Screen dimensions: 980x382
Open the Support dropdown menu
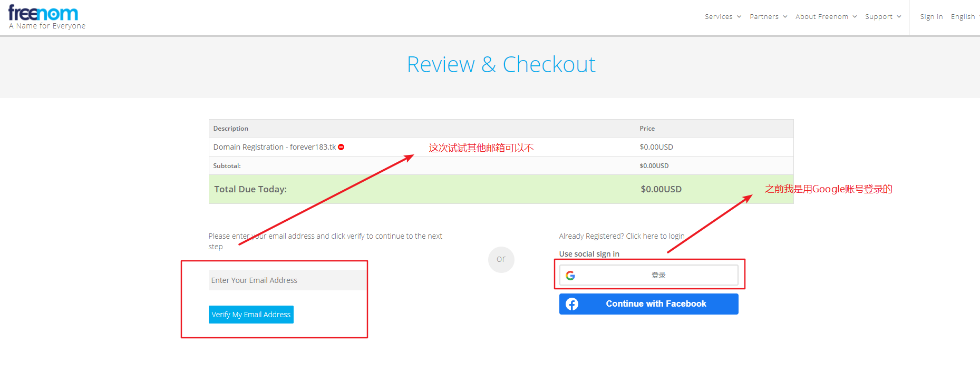pos(883,17)
